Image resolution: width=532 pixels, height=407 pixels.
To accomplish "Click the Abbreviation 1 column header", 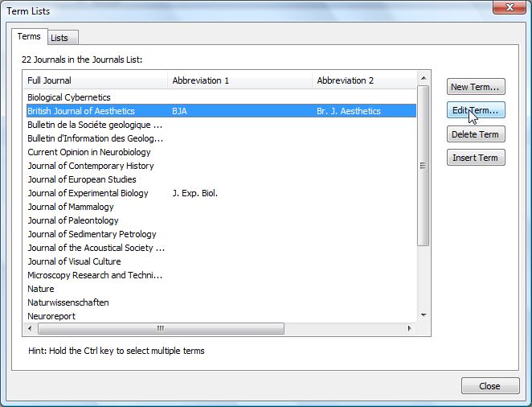I will [239, 80].
